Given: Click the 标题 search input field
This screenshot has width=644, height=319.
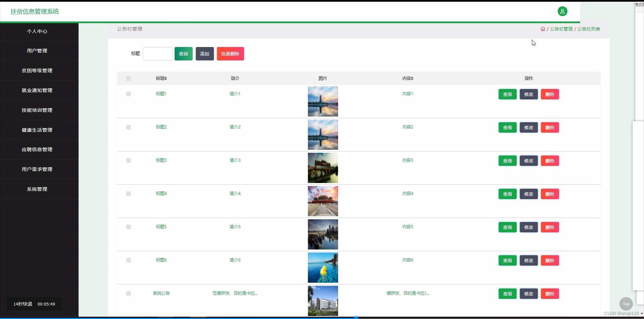Looking at the screenshot, I should coord(158,54).
